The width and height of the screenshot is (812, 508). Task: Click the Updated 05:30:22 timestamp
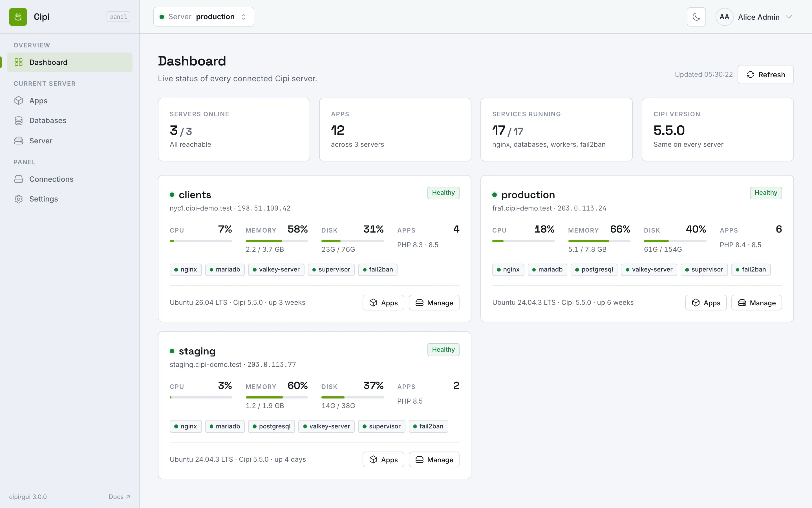pyautogui.click(x=704, y=75)
